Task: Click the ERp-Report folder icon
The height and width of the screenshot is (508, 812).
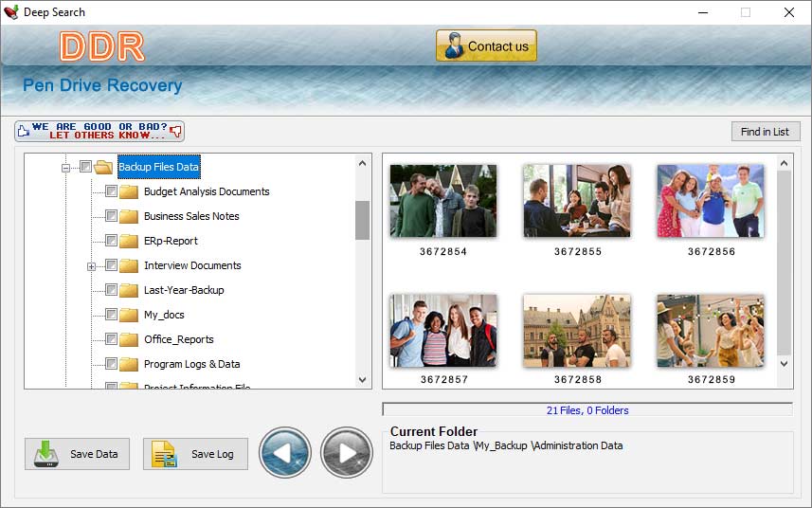Action: click(129, 241)
